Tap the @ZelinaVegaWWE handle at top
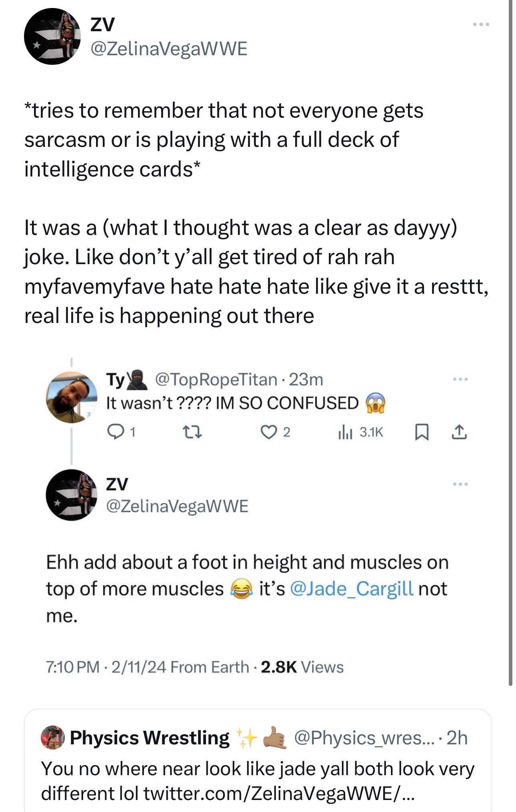The width and height of the screenshot is (516, 812). (169, 49)
